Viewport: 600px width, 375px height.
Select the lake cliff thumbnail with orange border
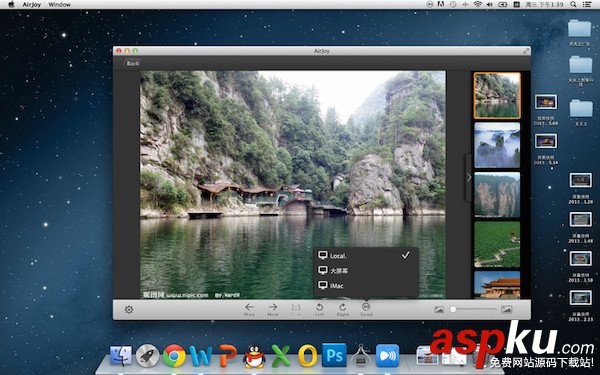pyautogui.click(x=497, y=96)
